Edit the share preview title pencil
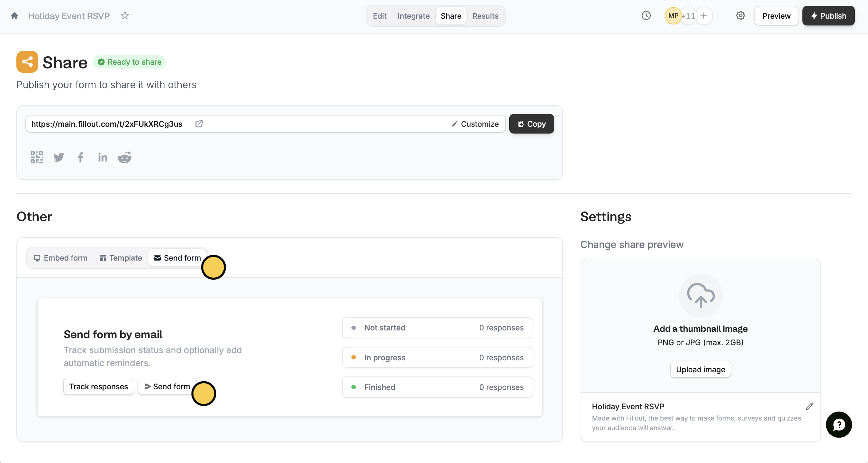 [x=809, y=406]
